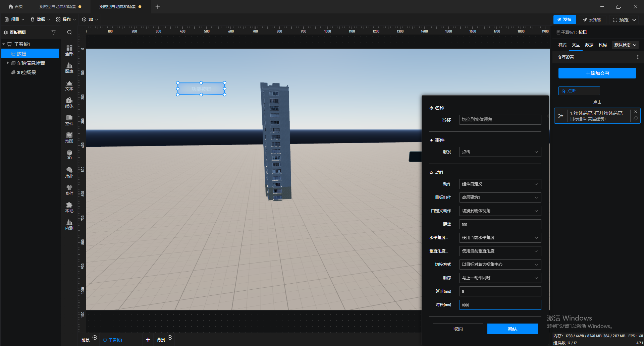Expand the 切换方式 dropdown

click(x=500, y=265)
